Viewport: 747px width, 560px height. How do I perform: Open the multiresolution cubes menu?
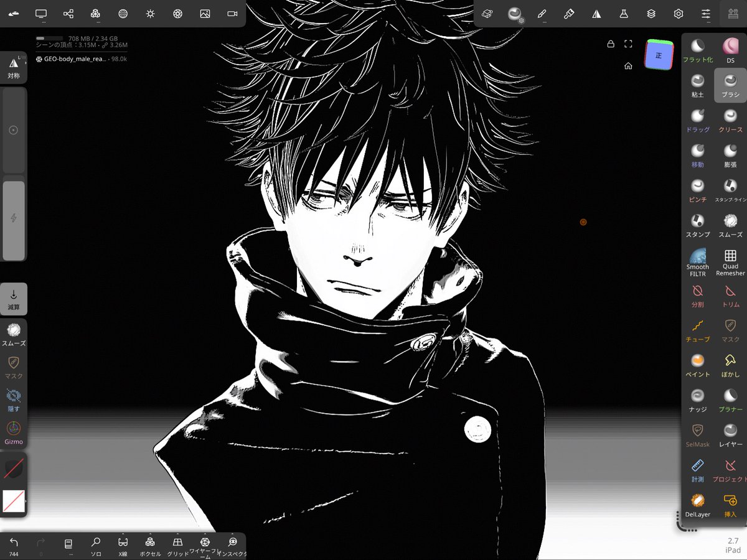tap(95, 13)
